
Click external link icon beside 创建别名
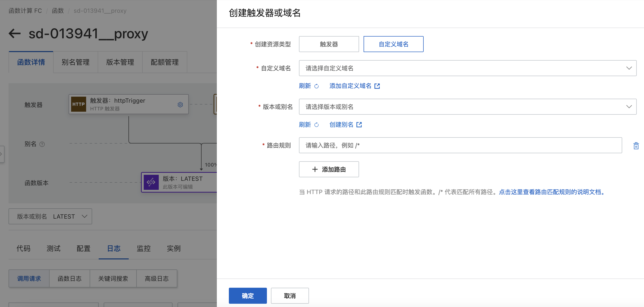point(359,125)
